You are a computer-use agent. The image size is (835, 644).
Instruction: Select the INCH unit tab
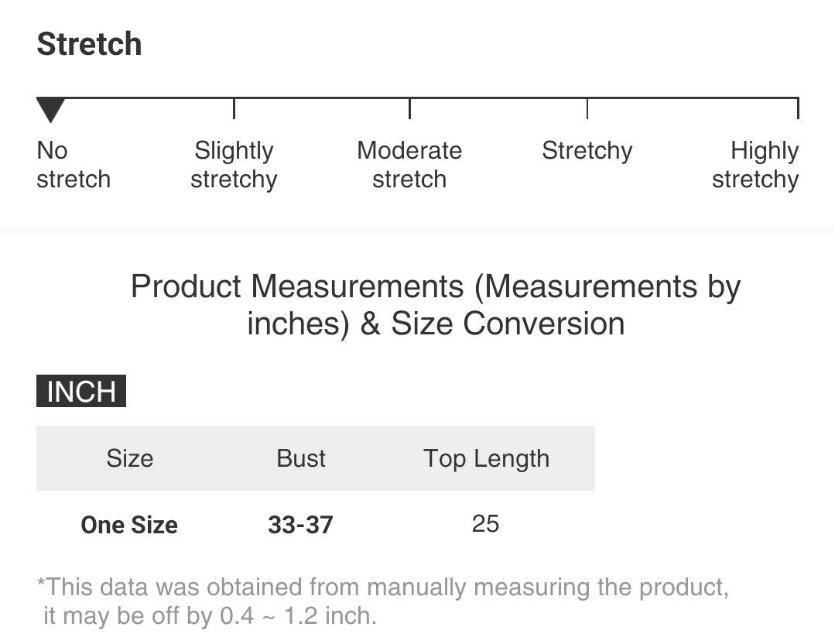click(x=80, y=392)
